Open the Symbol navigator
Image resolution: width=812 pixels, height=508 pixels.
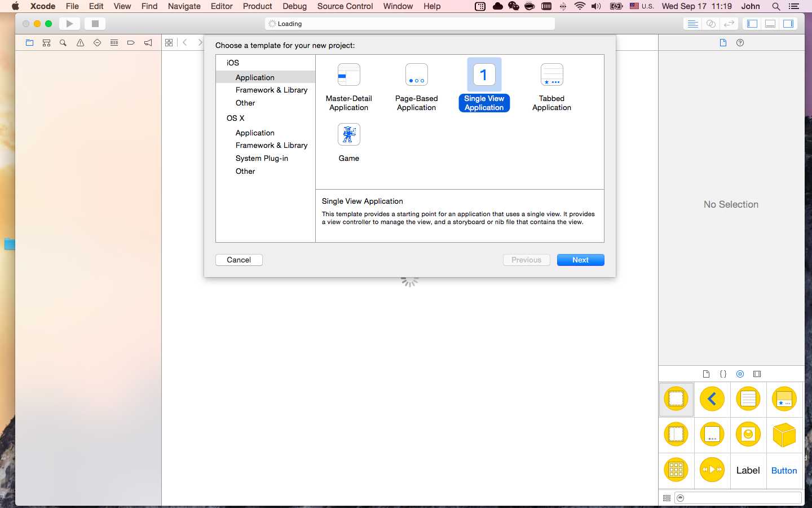[x=46, y=42]
